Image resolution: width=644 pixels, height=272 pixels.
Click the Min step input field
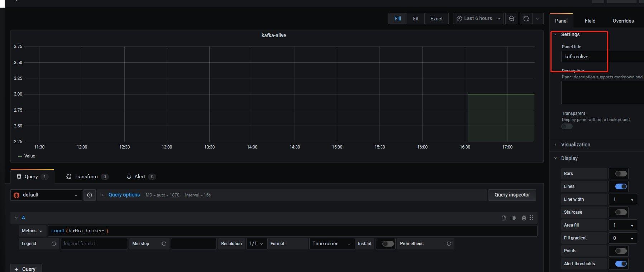coord(194,244)
